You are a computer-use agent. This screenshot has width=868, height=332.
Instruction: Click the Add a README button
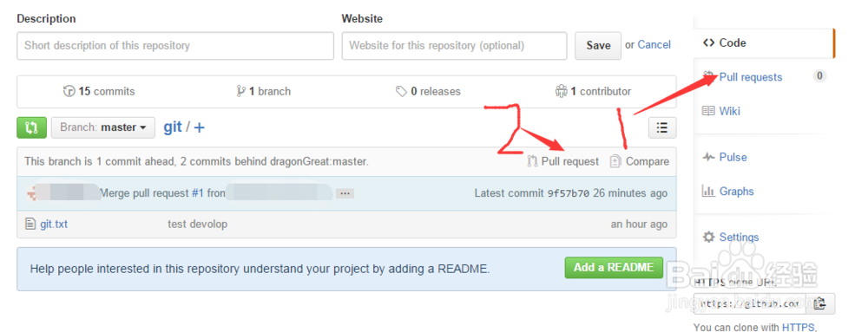614,267
